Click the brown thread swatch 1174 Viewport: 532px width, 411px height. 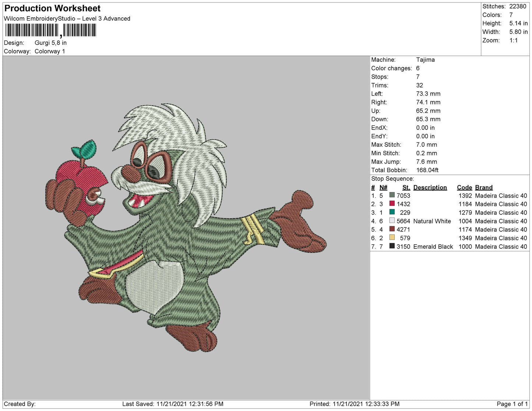tap(392, 229)
